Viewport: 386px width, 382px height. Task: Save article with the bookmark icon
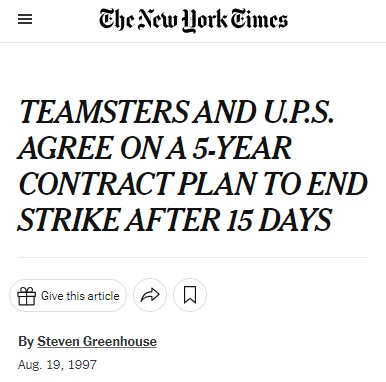[x=190, y=295]
